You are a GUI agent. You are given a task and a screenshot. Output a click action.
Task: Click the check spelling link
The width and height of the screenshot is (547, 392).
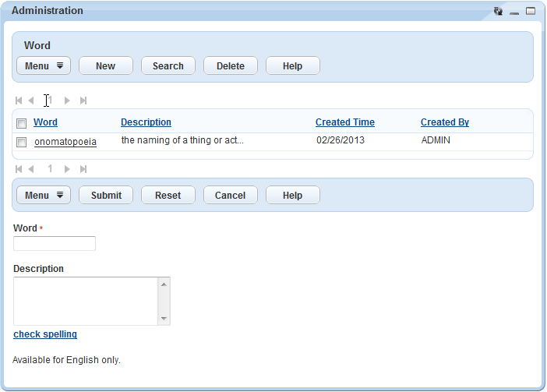45,334
